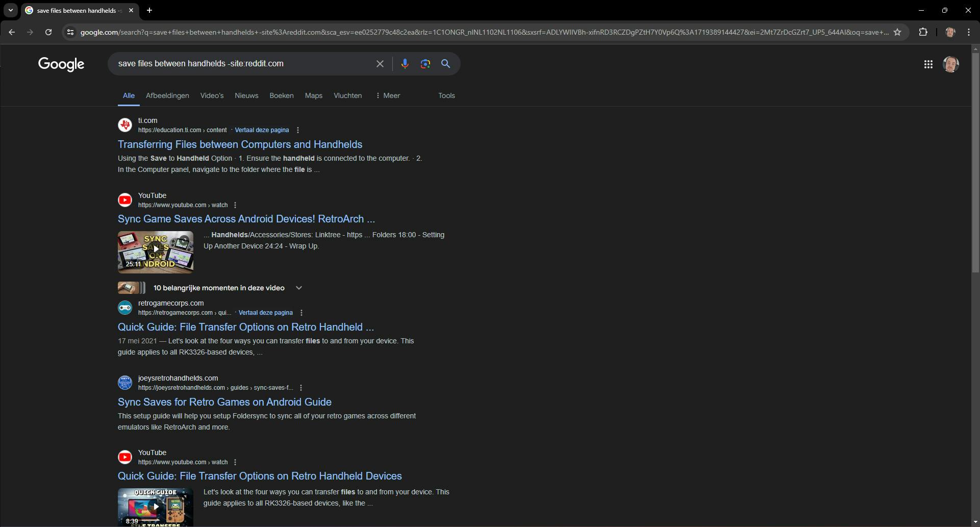
Task: Open options dots for the ti.com result
Action: coord(298,130)
